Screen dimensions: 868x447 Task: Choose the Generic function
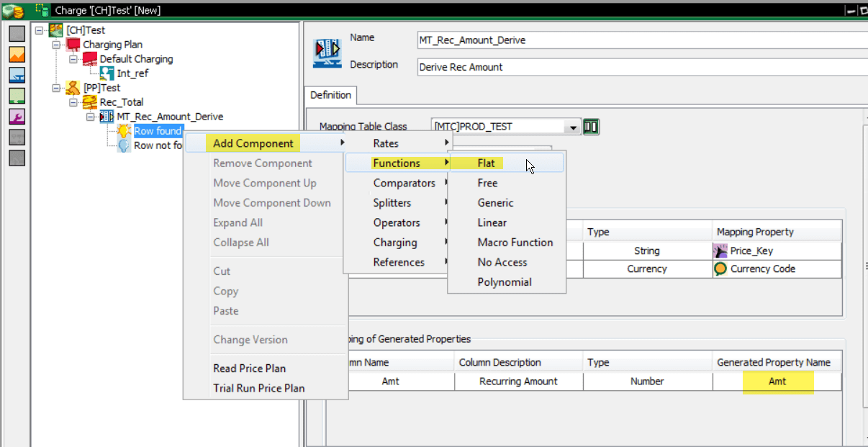click(x=507, y=203)
